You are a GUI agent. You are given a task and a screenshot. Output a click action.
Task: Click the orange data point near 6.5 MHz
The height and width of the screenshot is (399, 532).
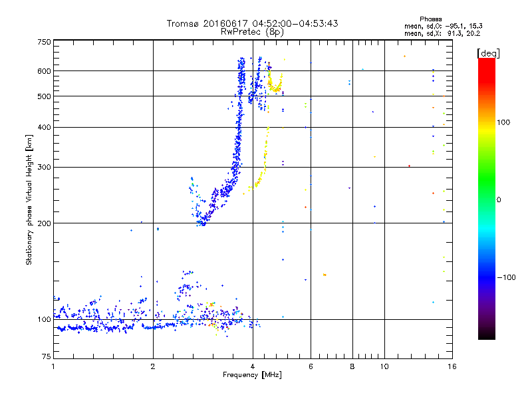point(325,275)
